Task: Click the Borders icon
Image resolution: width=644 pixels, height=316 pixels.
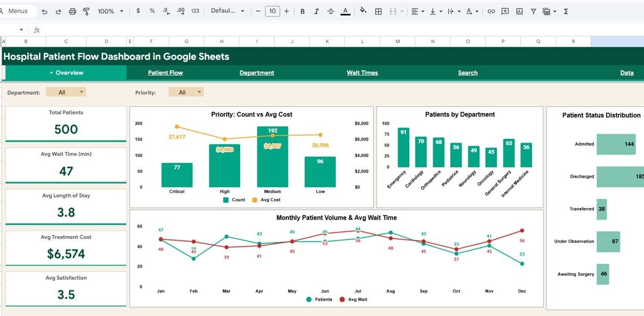Action: coord(378,11)
